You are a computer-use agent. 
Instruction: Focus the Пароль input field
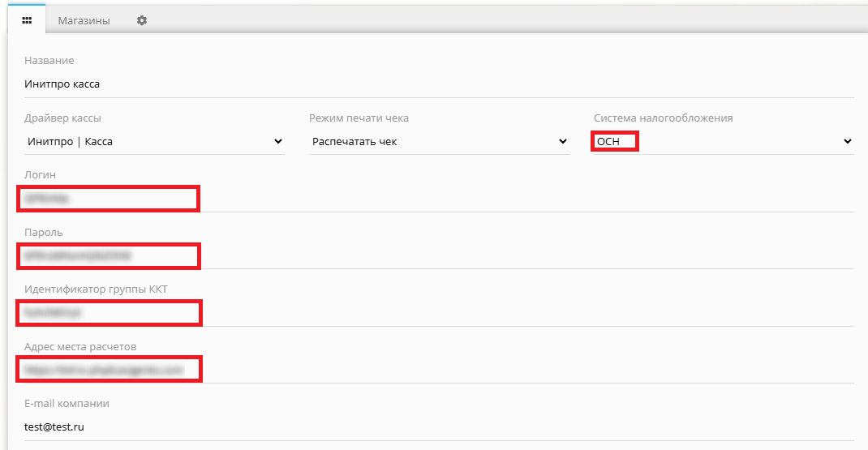439,255
